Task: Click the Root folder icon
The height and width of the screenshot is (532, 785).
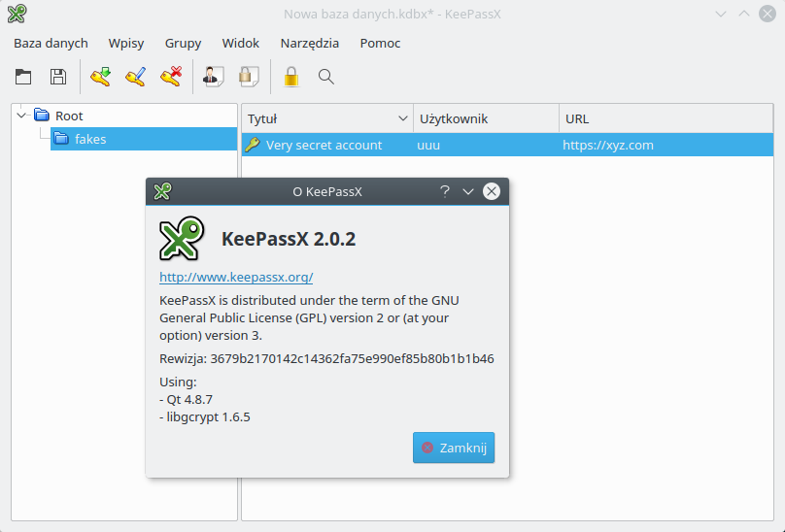Action: click(x=42, y=116)
